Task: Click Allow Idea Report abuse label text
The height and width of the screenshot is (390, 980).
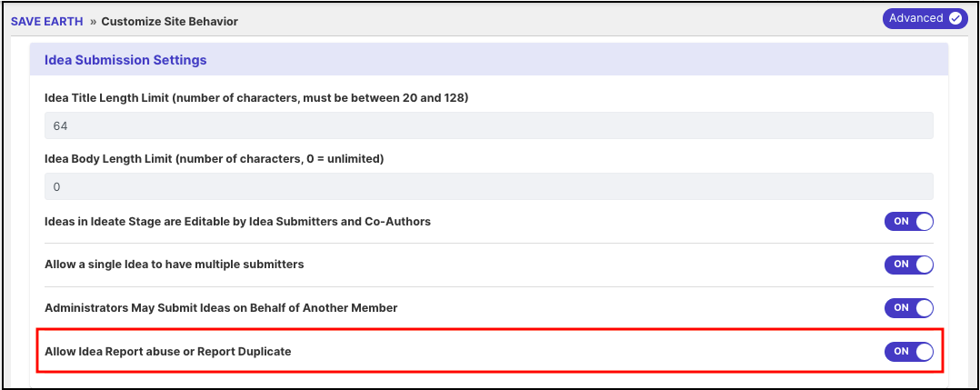Action: (168, 351)
